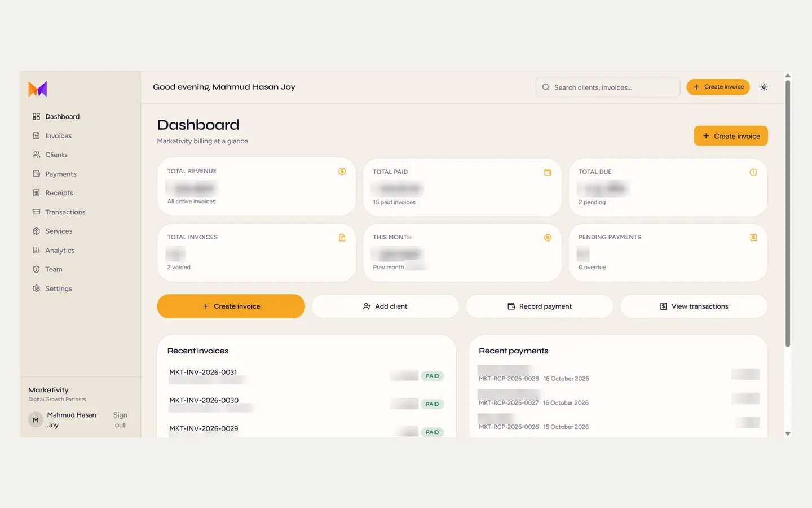This screenshot has height=508, width=812.
Task: Go to the Invoices section
Action: (58, 135)
